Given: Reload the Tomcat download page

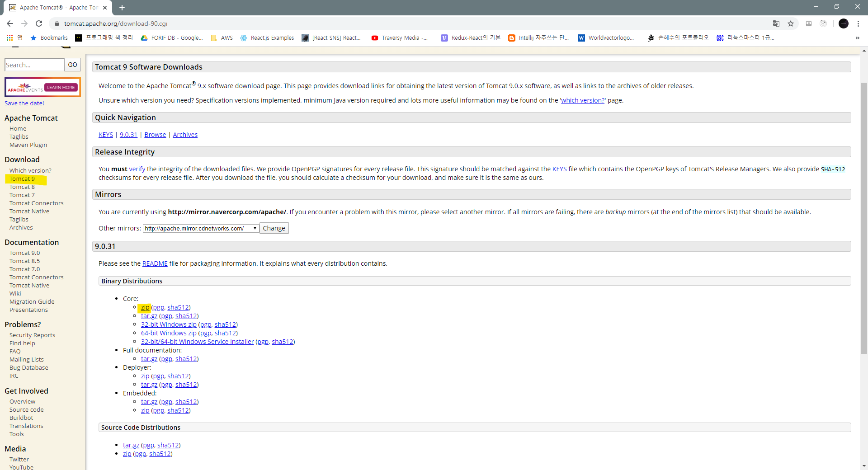Looking at the screenshot, I should (x=39, y=23).
